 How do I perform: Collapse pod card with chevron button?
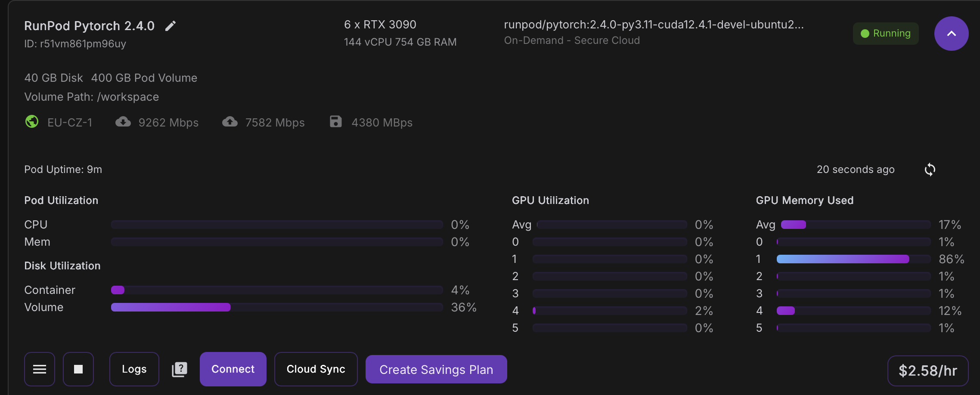click(x=951, y=34)
